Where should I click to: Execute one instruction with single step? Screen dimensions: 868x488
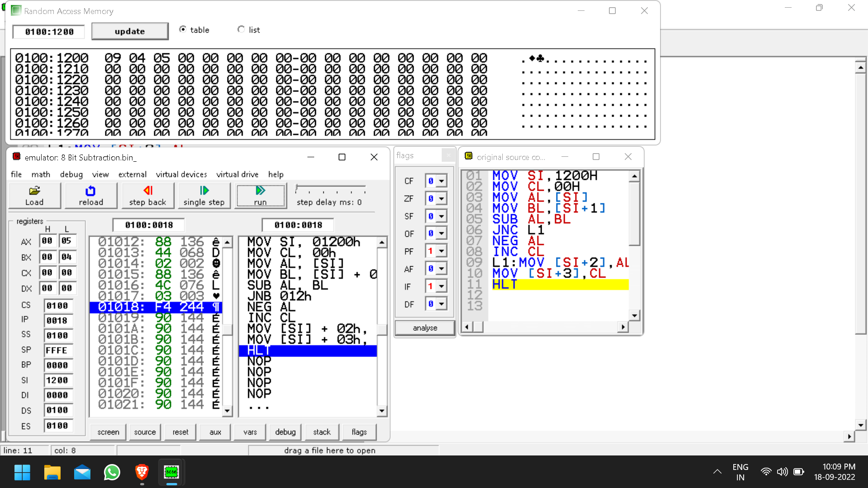pyautogui.click(x=204, y=195)
